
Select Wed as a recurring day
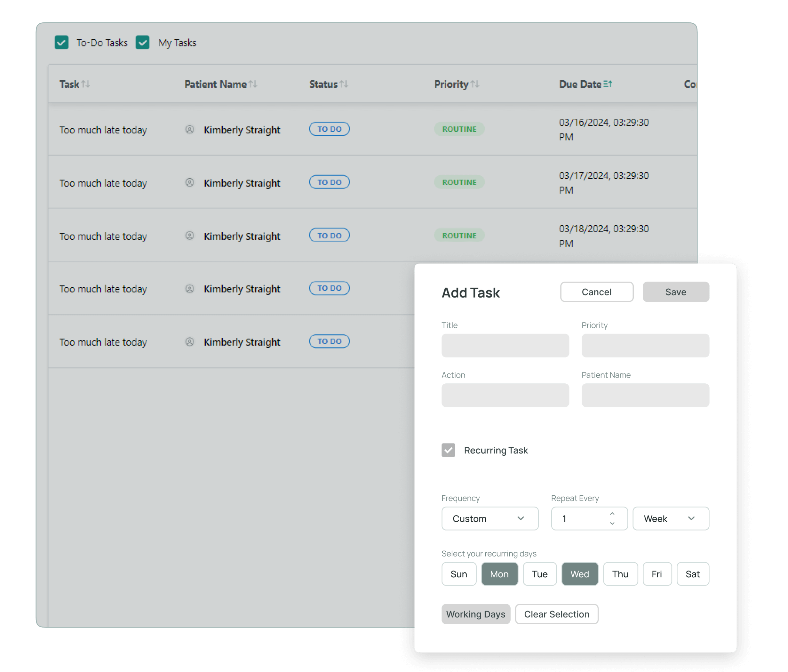[x=580, y=574]
